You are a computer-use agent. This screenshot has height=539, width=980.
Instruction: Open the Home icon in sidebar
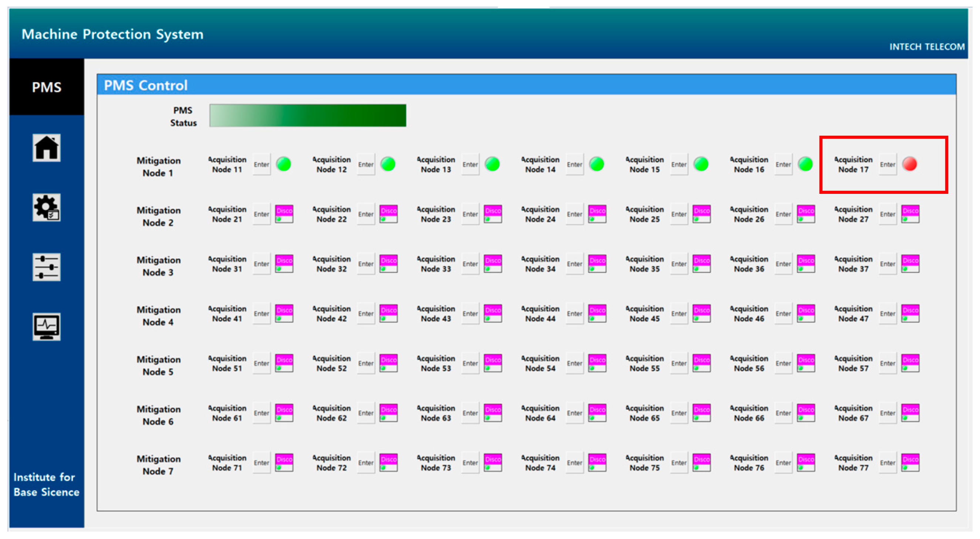46,148
